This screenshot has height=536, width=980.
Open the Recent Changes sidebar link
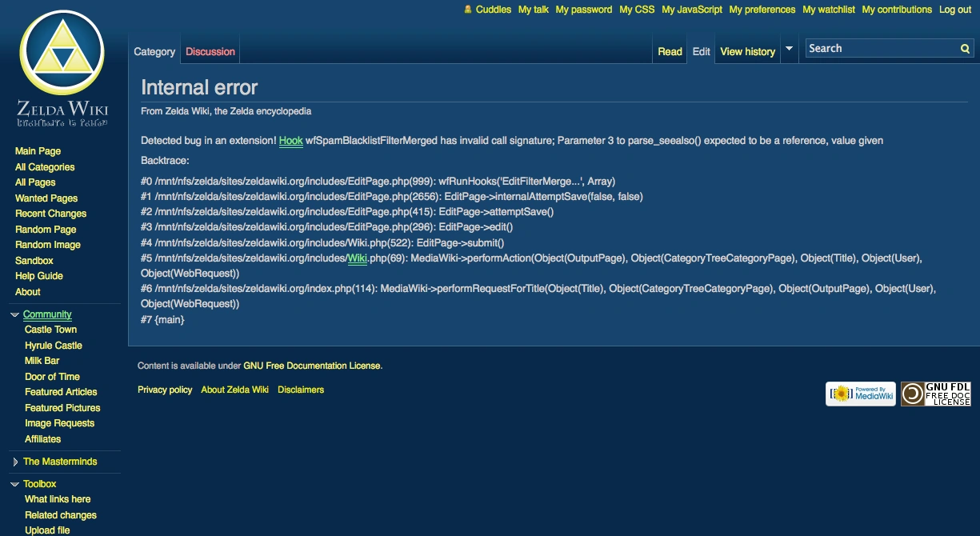(x=50, y=214)
